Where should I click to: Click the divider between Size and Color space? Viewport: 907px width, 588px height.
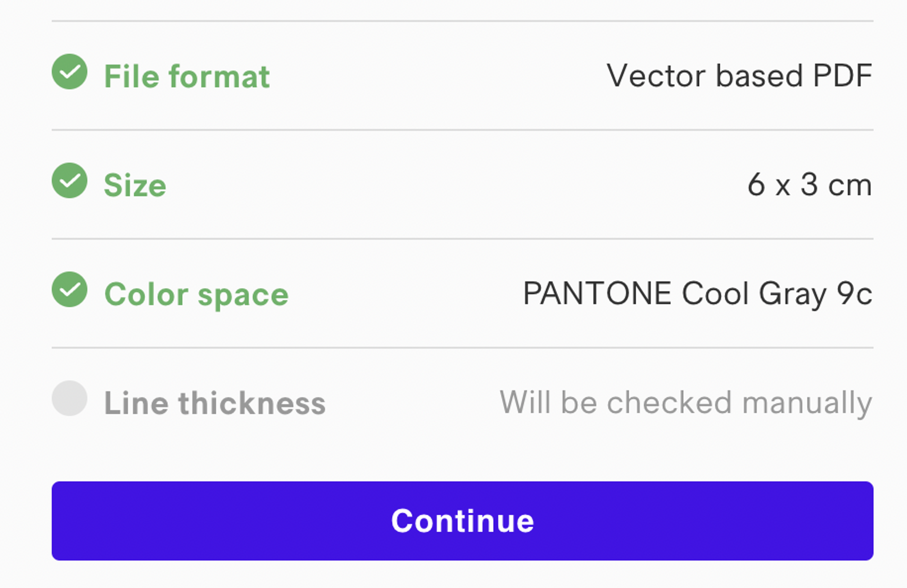pyautogui.click(x=462, y=239)
